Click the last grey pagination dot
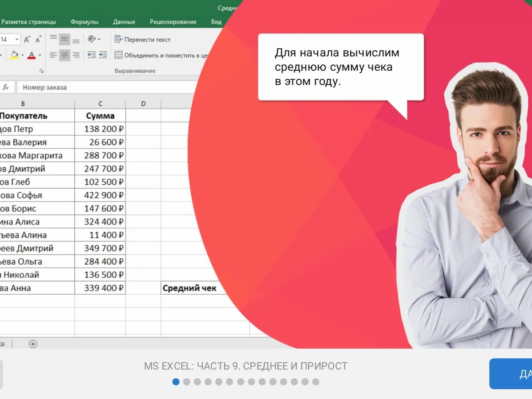This screenshot has width=532, height=399. coord(316,382)
